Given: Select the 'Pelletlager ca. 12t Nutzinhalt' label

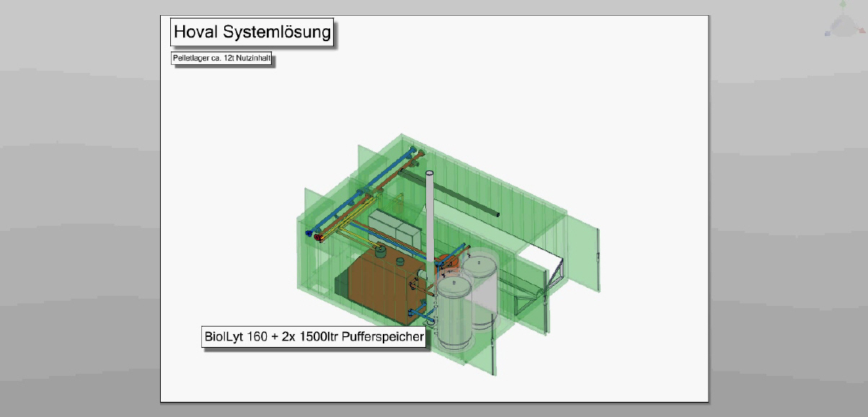Looking at the screenshot, I should [x=221, y=59].
